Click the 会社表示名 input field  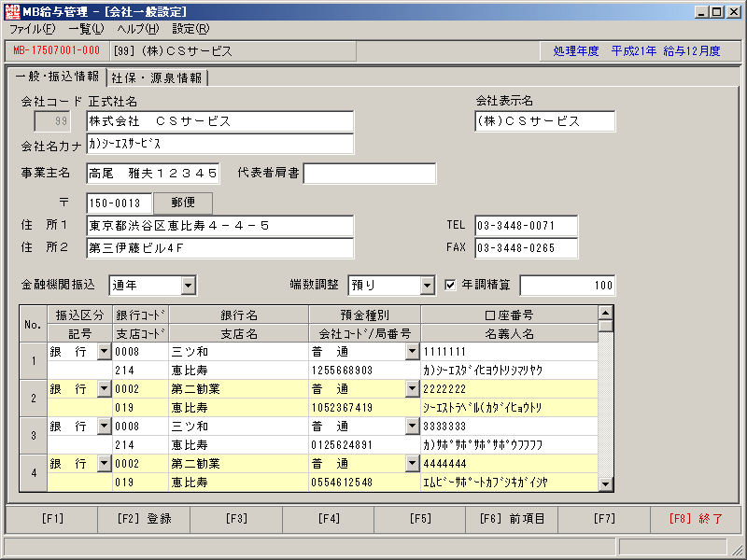545,121
